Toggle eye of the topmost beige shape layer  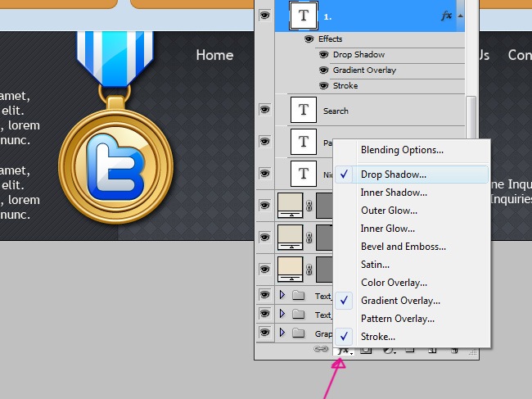264,206
